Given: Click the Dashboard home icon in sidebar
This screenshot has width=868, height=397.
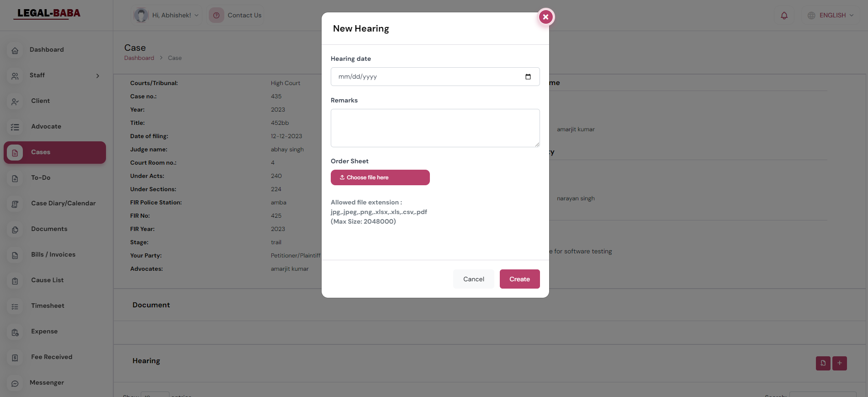Looking at the screenshot, I should 15,50.
